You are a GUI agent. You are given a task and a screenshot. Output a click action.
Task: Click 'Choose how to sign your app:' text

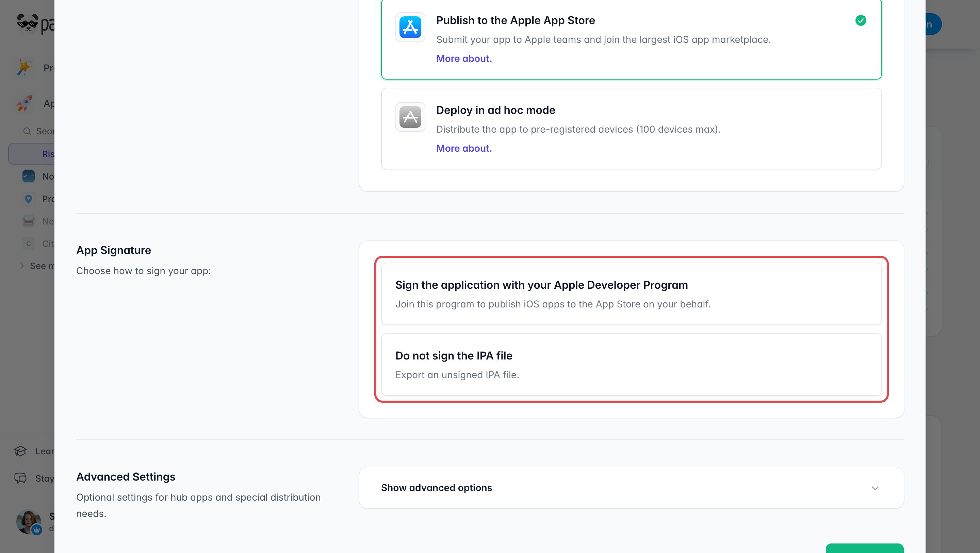[x=143, y=271]
